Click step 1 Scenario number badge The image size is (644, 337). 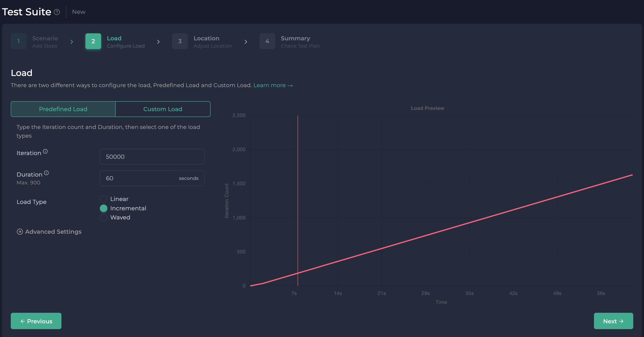[x=18, y=41]
